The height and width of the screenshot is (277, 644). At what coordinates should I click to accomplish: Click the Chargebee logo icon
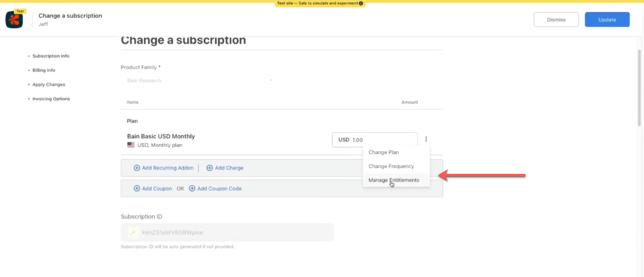(14, 20)
